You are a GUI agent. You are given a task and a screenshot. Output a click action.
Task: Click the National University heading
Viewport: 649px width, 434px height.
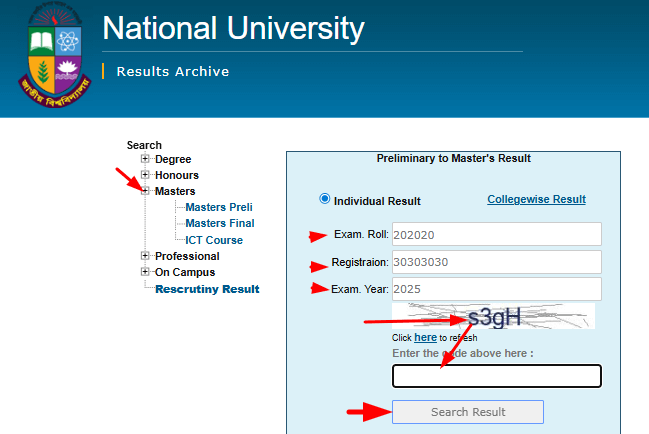coord(233,29)
